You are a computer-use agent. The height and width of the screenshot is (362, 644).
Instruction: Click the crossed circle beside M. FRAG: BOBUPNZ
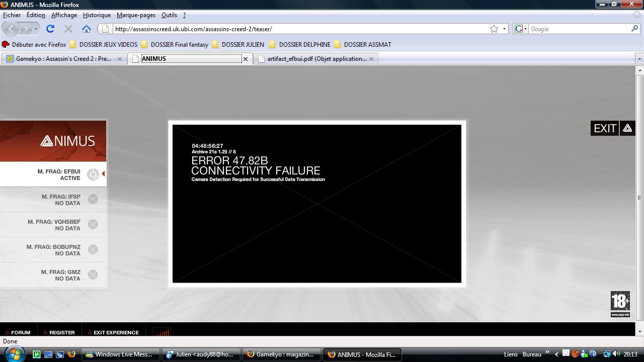(x=93, y=249)
